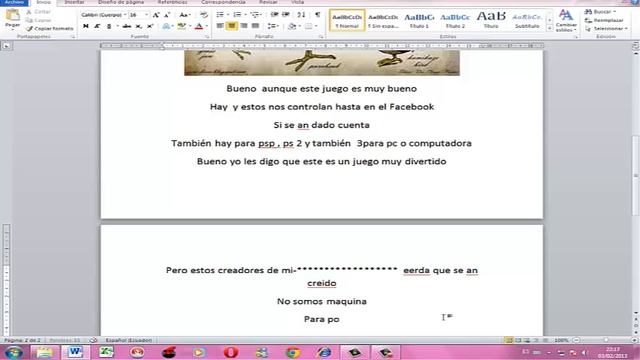Click the Español (Ecuador) language indicator
This screenshot has height=360, width=640.
(x=129, y=340)
